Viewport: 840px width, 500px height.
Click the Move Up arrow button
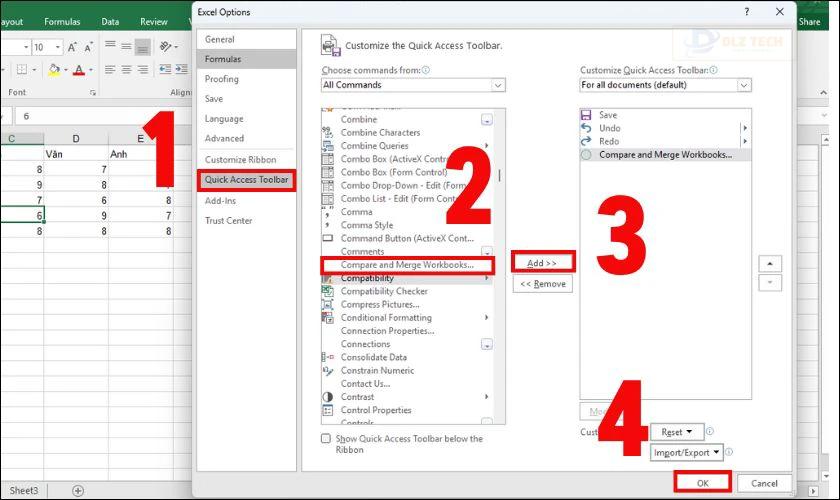(x=770, y=264)
